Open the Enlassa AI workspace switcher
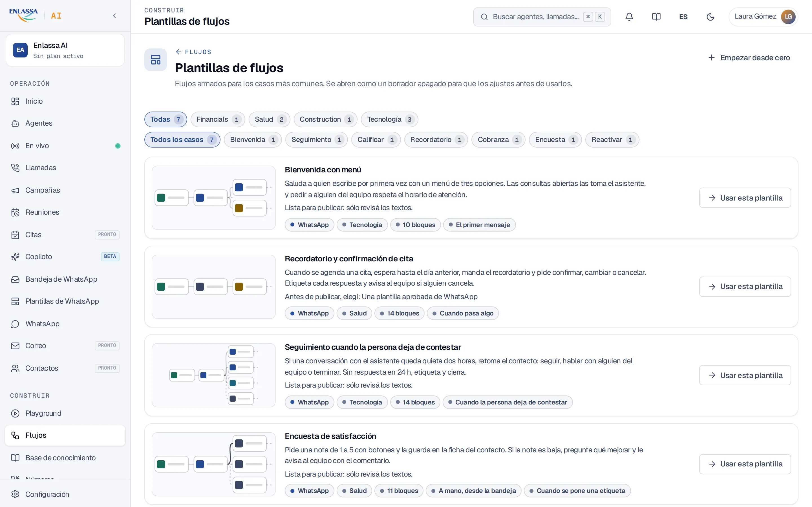 [65, 50]
